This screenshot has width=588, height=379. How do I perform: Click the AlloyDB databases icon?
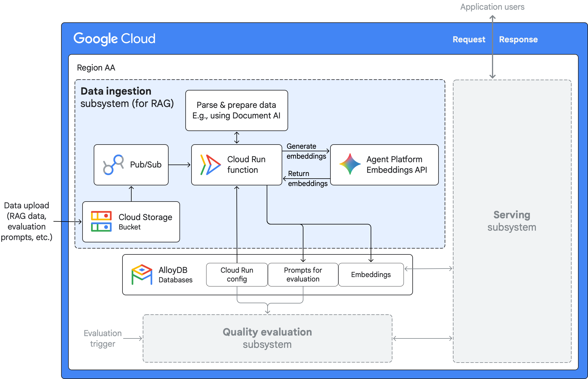tap(142, 274)
